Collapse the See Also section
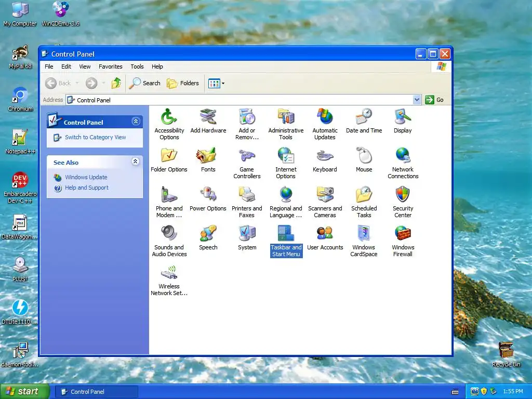The height and width of the screenshot is (399, 532). 136,162
